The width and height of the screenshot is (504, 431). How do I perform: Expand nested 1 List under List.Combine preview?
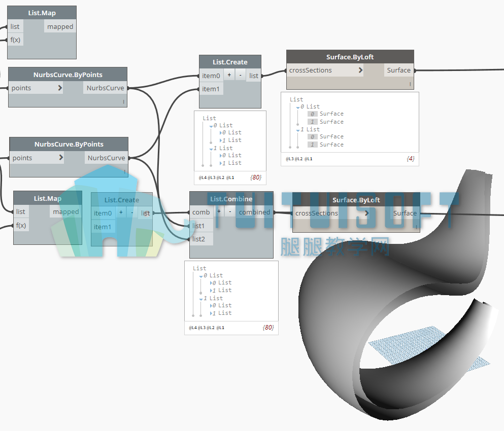point(211,291)
